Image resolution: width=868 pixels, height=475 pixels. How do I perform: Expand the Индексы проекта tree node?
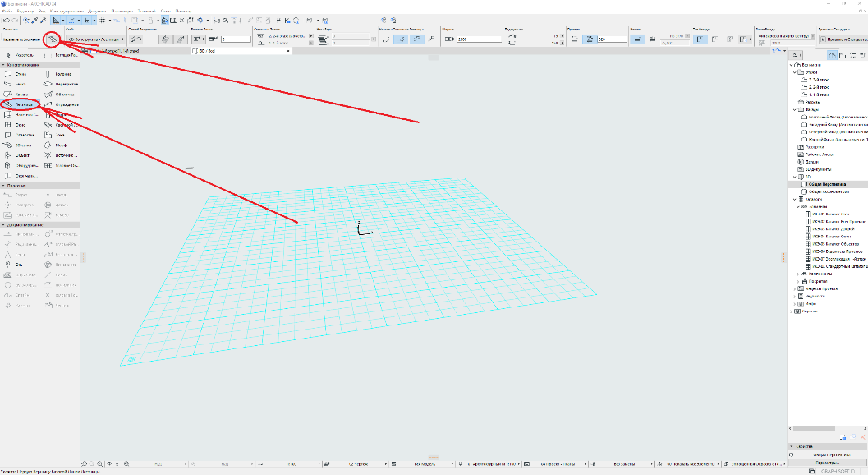pyautogui.click(x=794, y=288)
